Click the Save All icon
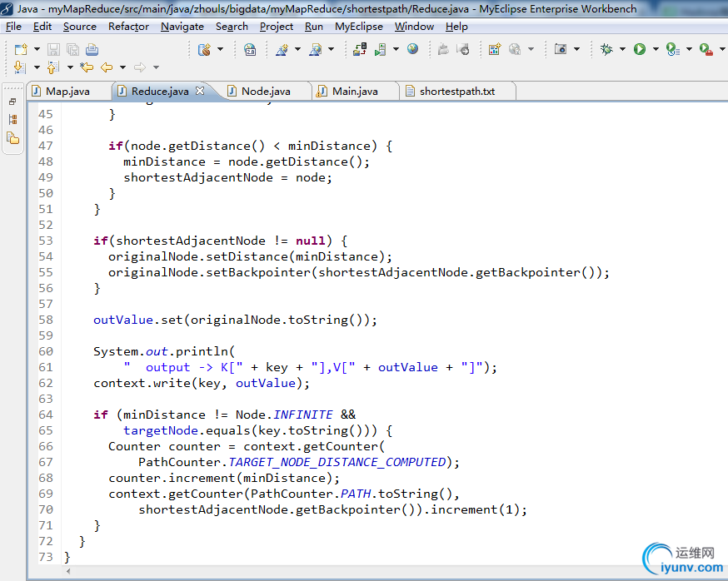The height and width of the screenshot is (581, 728). coord(73,49)
